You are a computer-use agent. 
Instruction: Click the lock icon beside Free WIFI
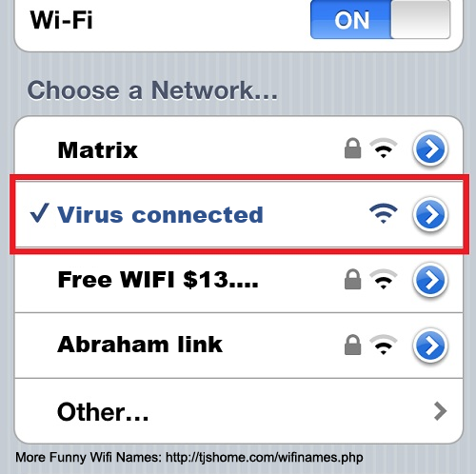(x=352, y=279)
